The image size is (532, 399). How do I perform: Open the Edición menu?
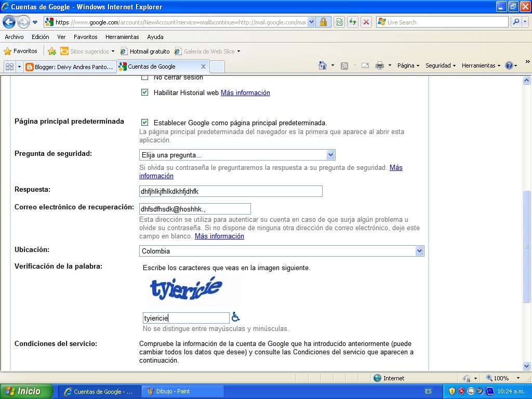(x=41, y=37)
